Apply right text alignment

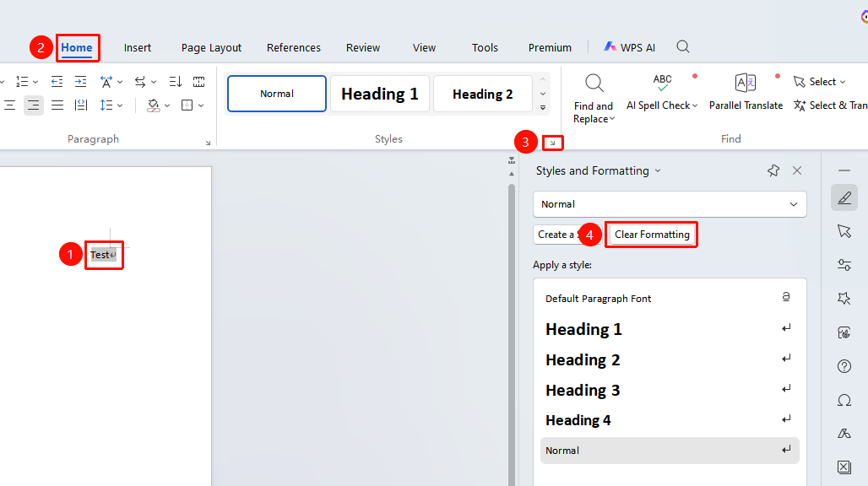click(33, 105)
